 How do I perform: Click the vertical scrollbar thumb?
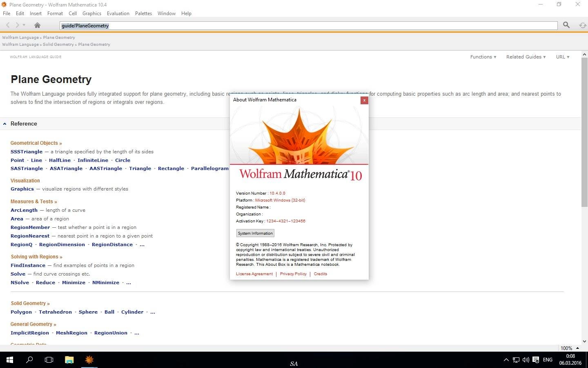click(x=584, y=133)
